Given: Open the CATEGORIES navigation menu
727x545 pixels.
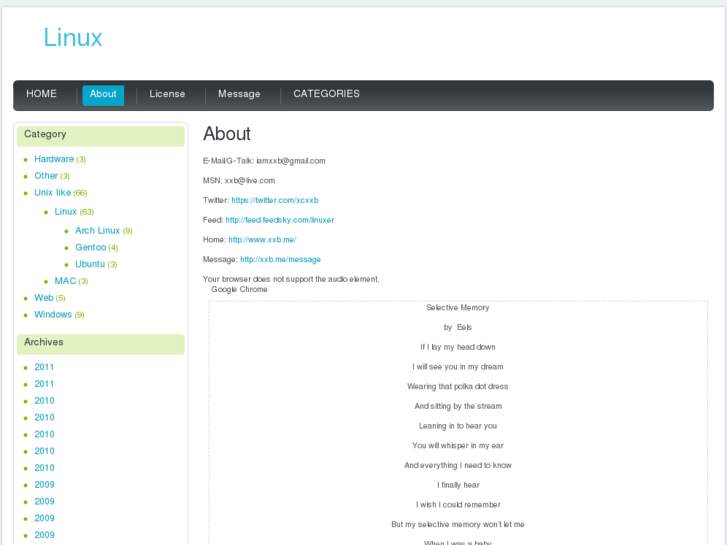Looking at the screenshot, I should pos(326,94).
